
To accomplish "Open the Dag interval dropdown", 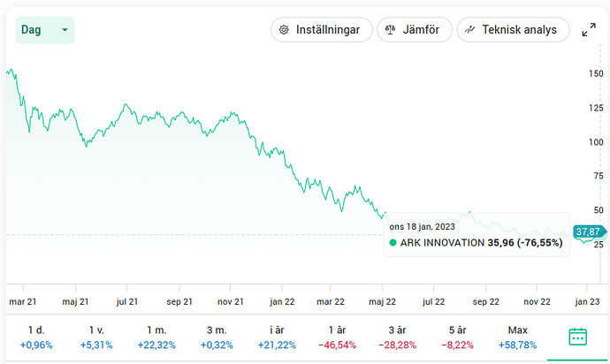I will [x=44, y=30].
